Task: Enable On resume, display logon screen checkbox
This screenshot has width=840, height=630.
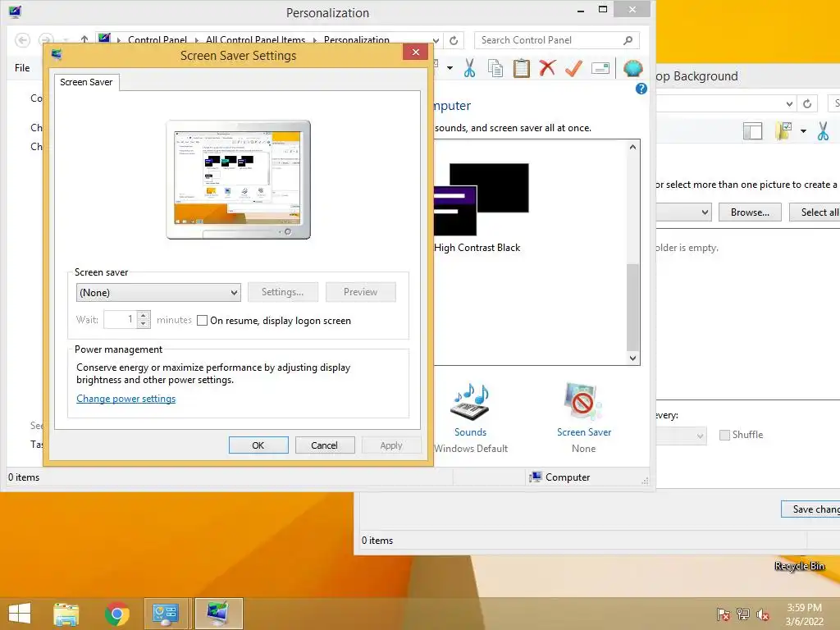Action: coord(202,321)
